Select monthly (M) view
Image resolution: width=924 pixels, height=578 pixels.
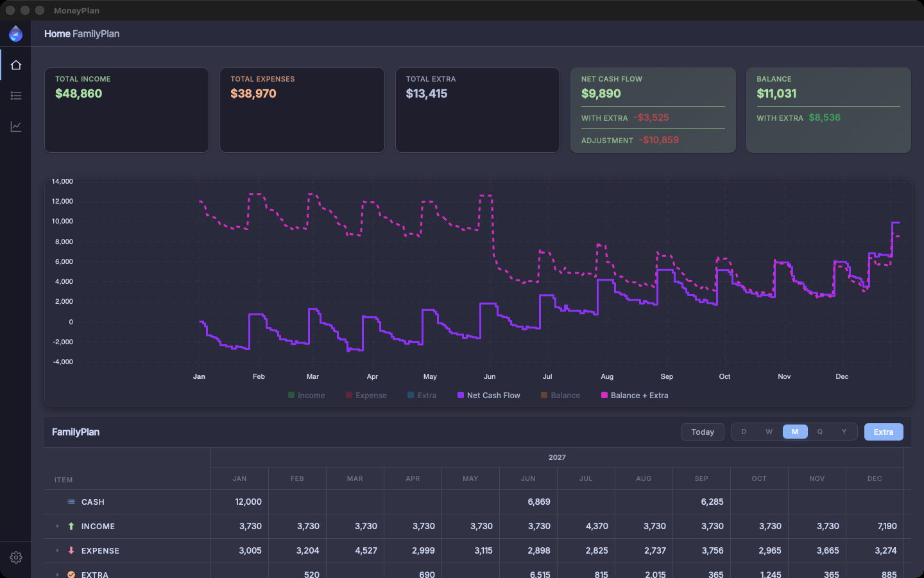[795, 432]
